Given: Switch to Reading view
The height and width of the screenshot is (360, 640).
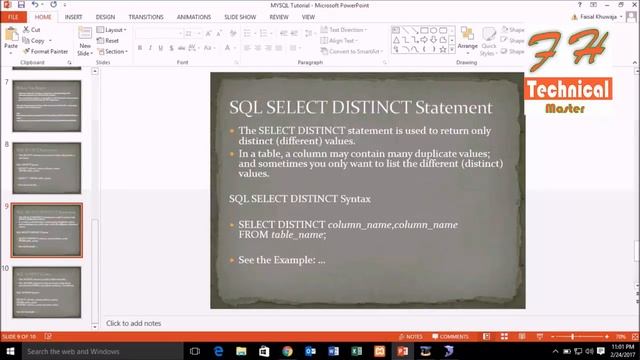Looking at the screenshot, I should [522, 336].
